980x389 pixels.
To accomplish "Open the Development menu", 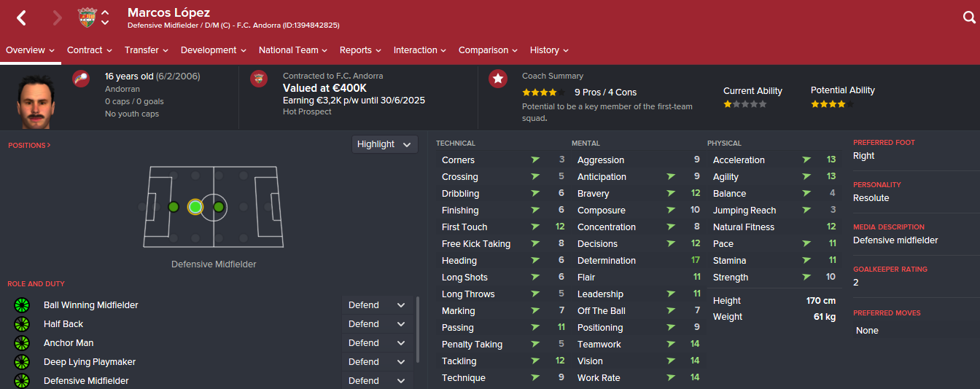I will click(213, 50).
